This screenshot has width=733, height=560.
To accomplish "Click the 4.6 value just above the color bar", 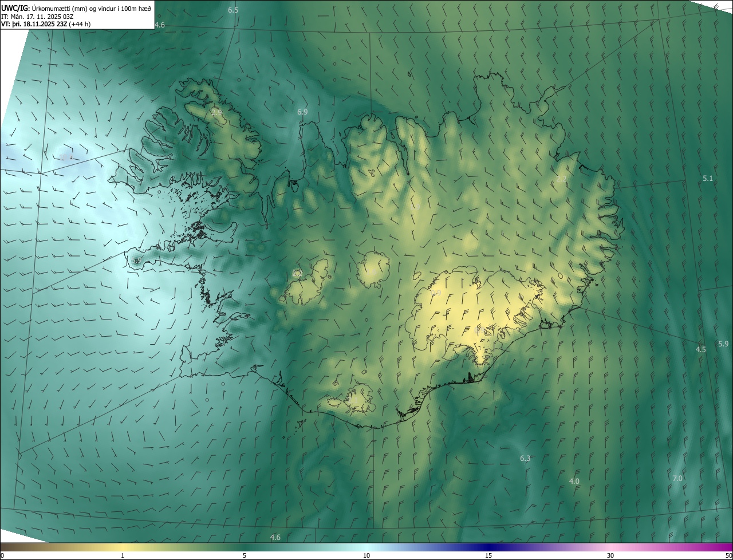I will pos(275,537).
